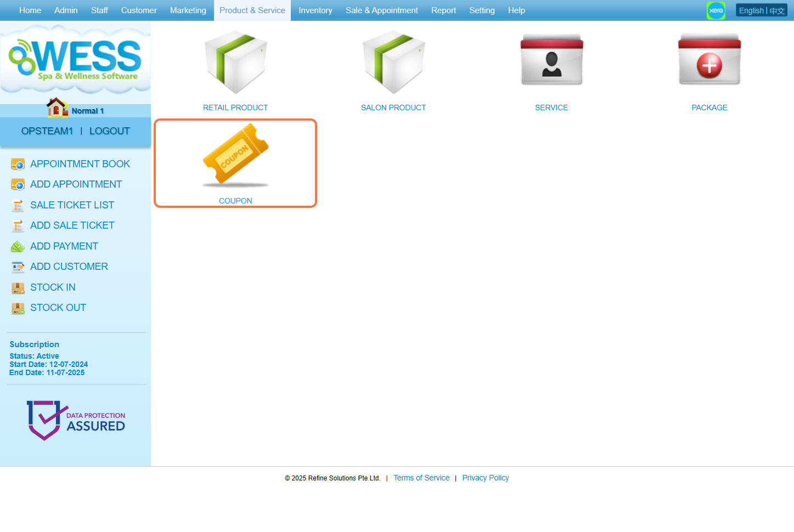The image size is (794, 532).
Task: Click the Xero integration icon
Action: click(716, 10)
